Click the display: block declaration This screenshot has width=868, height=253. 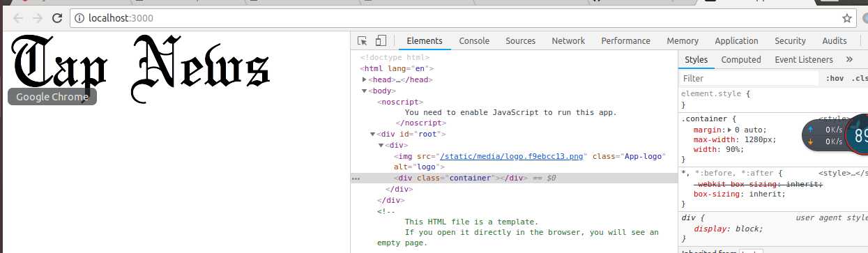tap(729, 229)
